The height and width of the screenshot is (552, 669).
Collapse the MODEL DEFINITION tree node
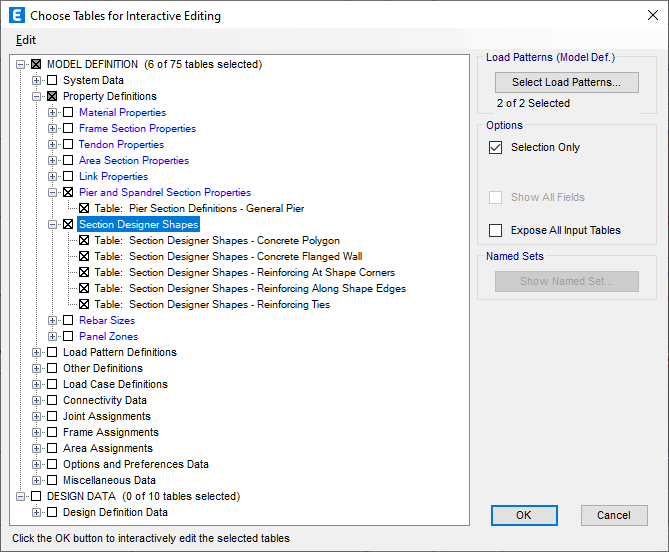(x=21, y=65)
